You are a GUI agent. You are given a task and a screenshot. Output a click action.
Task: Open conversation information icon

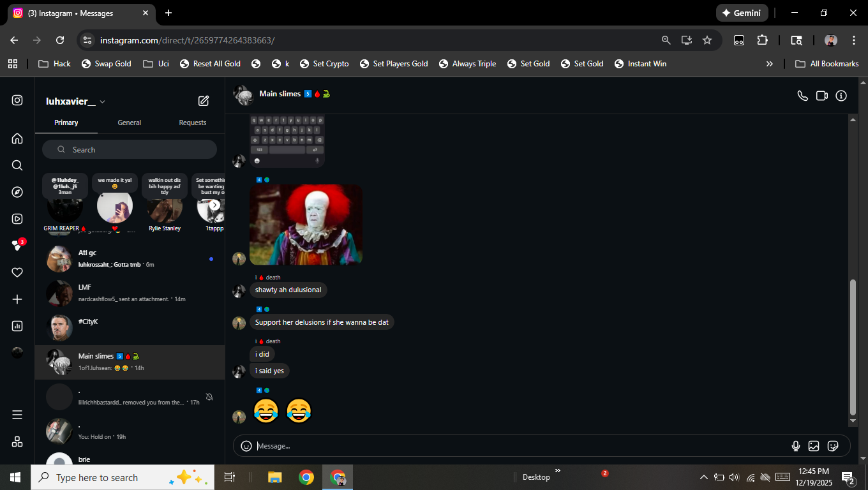pyautogui.click(x=841, y=96)
